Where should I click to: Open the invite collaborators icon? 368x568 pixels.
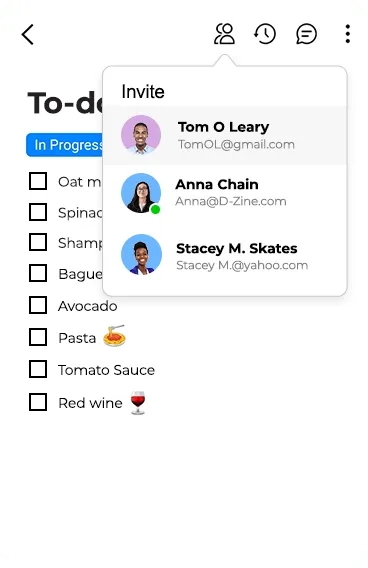coord(225,34)
